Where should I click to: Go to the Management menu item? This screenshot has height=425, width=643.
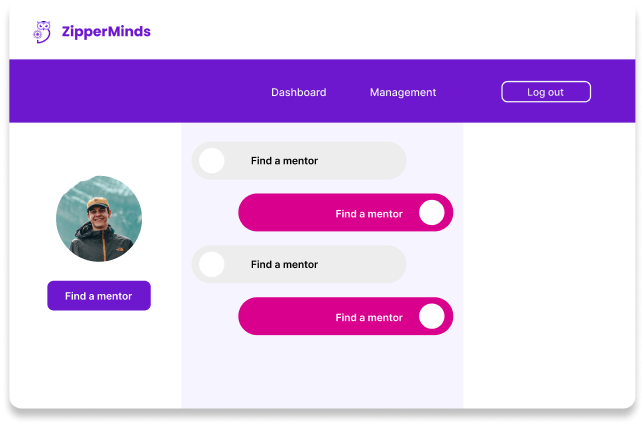coord(403,92)
